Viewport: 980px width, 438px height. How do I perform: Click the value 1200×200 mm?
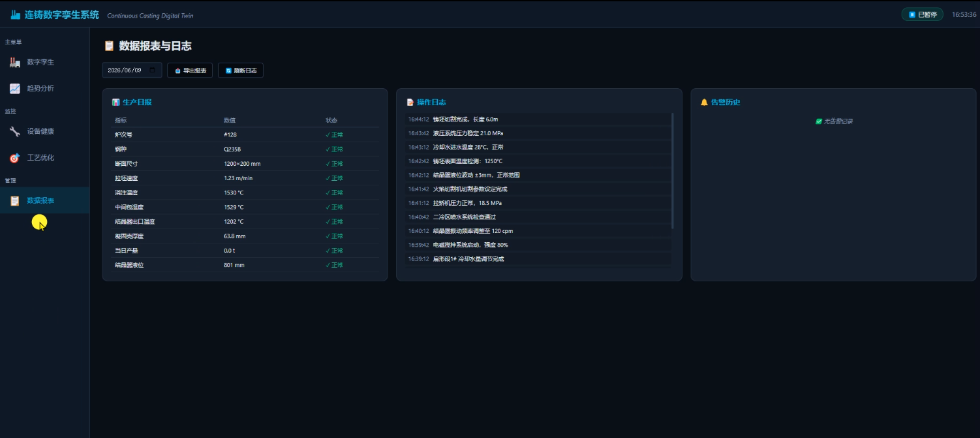point(242,164)
